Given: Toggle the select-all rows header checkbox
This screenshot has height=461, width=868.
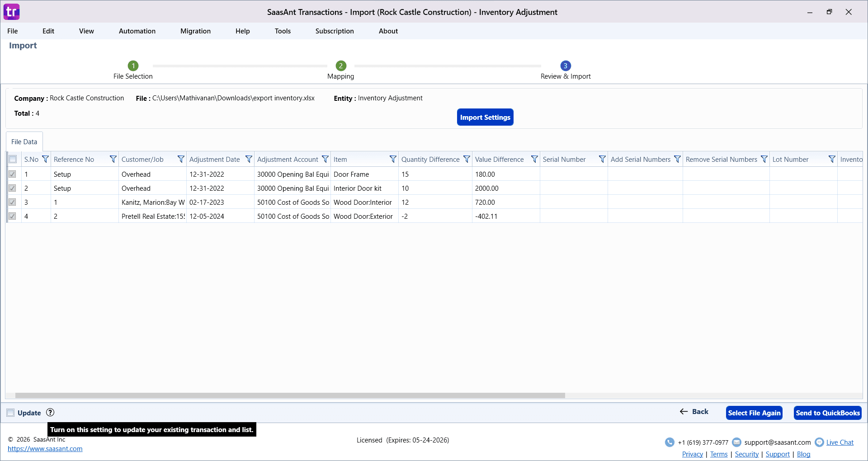Looking at the screenshot, I should pos(13,159).
